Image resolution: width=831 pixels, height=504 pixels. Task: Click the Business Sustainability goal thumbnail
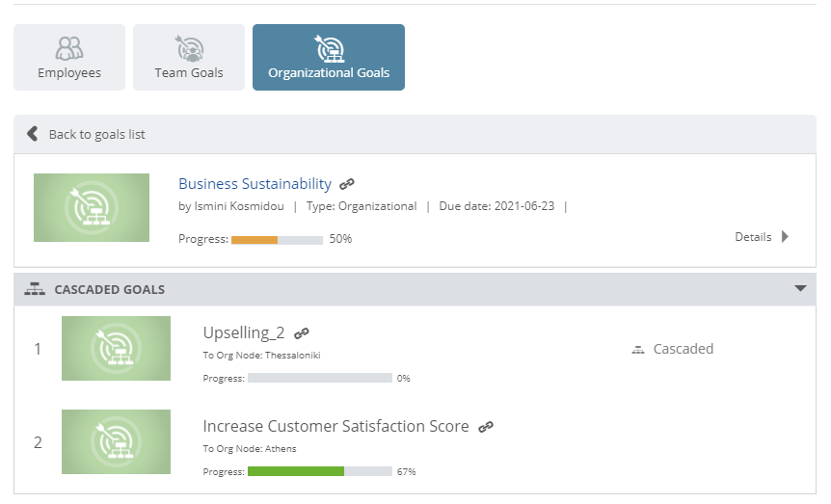[x=92, y=208]
